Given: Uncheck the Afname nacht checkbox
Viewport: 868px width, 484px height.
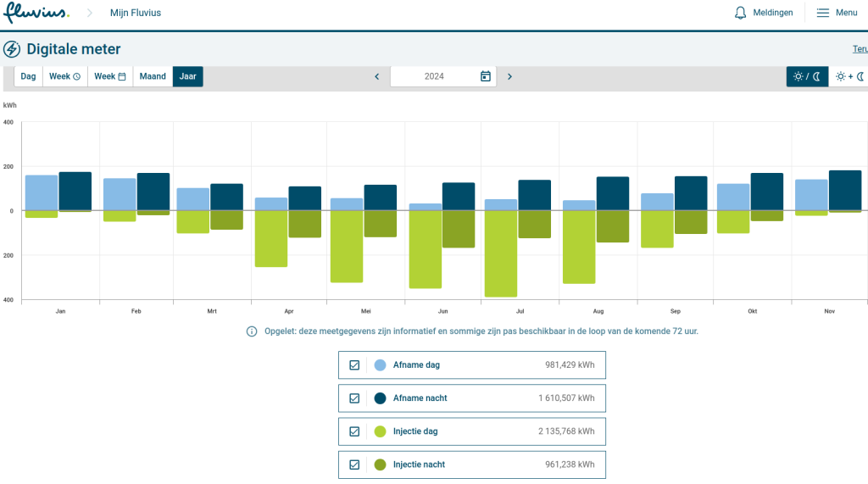Looking at the screenshot, I should pyautogui.click(x=354, y=398).
